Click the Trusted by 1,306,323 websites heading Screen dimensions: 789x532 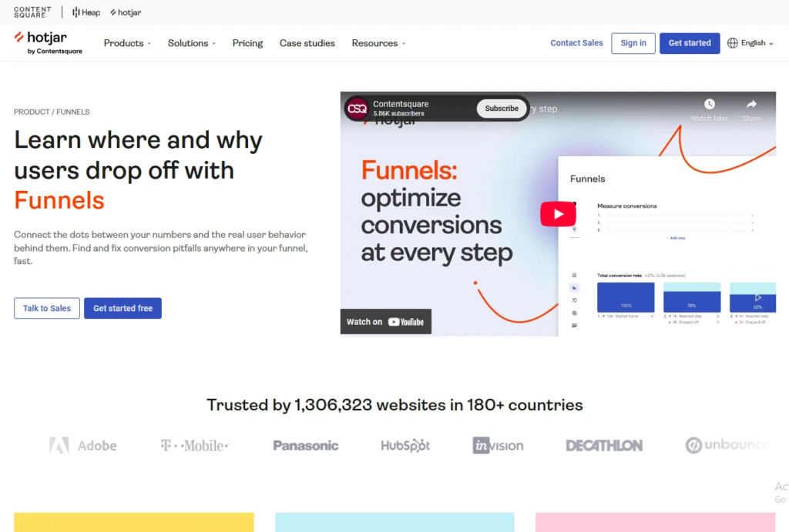394,405
